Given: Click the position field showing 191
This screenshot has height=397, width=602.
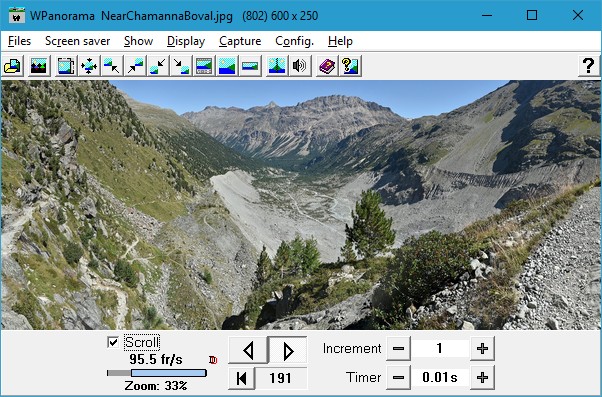Looking at the screenshot, I should coord(281,378).
